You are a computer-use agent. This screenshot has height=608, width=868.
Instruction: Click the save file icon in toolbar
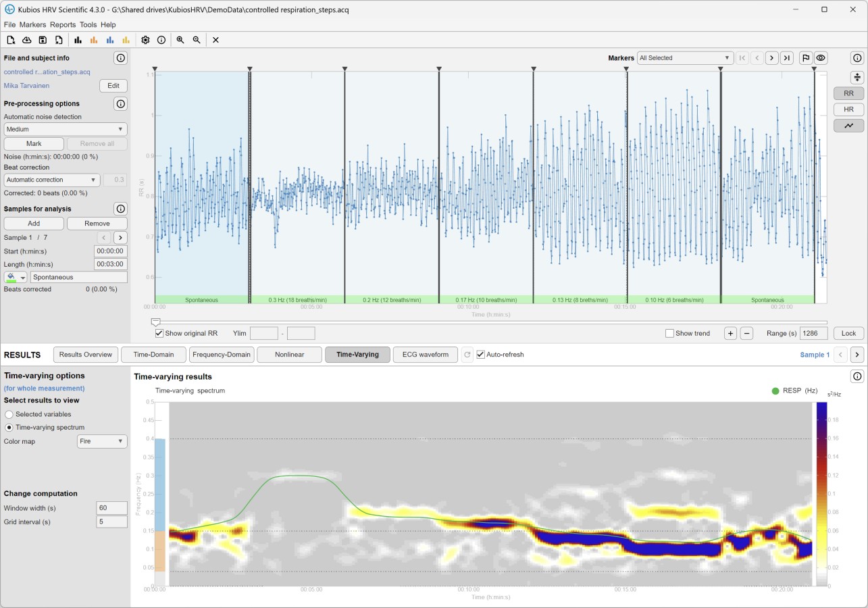43,40
